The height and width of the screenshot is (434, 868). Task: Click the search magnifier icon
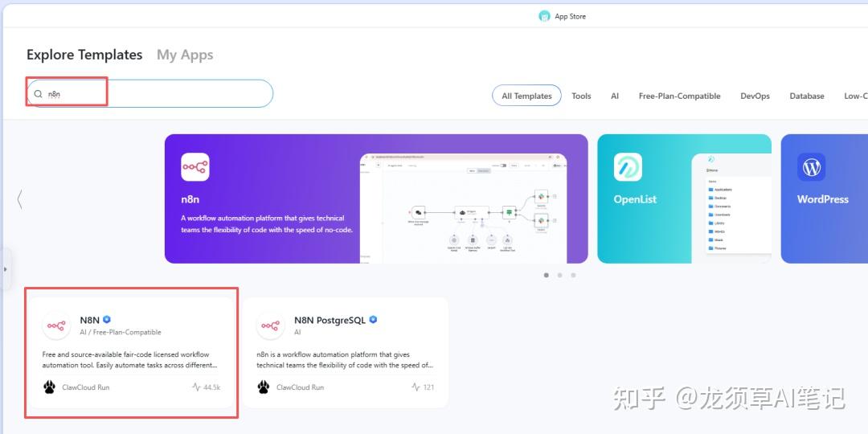tap(39, 94)
